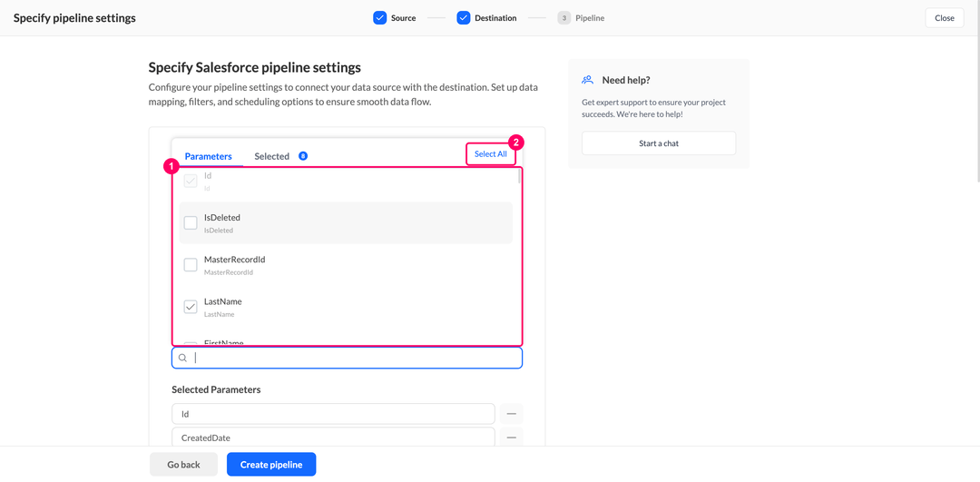Image resolution: width=980 pixels, height=482 pixels.
Task: Click the Create pipeline button
Action: pyautogui.click(x=271, y=465)
